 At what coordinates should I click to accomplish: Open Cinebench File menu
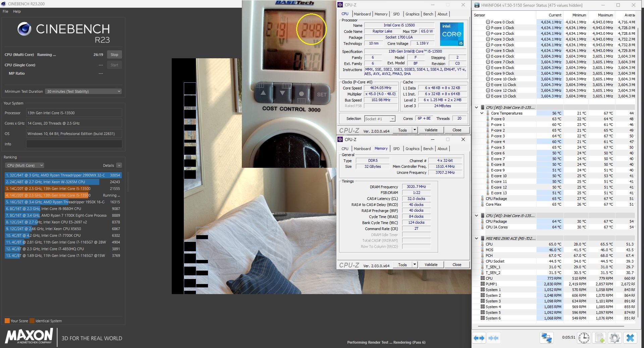[x=5, y=11]
